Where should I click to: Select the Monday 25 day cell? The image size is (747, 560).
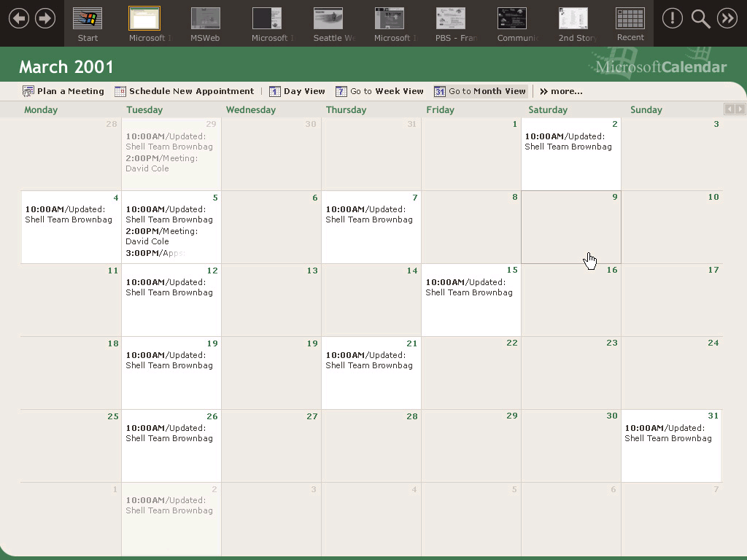(71, 446)
